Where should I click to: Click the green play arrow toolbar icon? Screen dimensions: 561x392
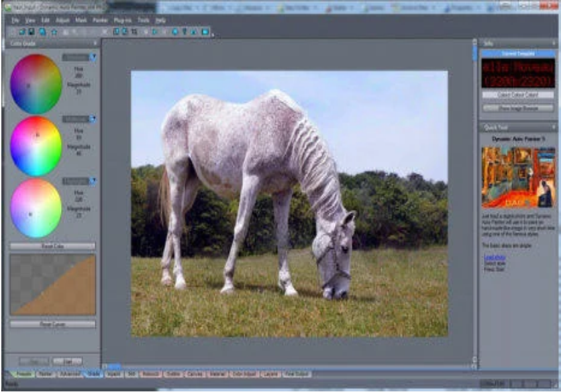point(154,32)
